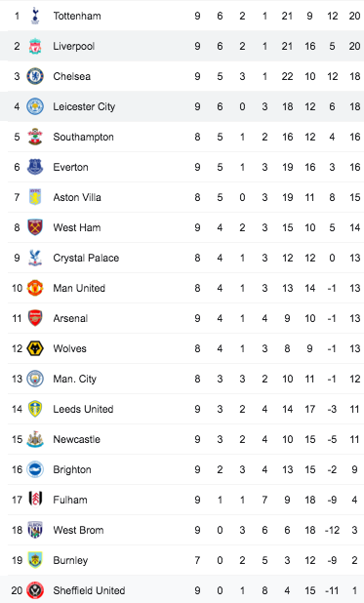The height and width of the screenshot is (603, 364).
Task: Click the Wolves wolf-head logo
Action: tap(35, 348)
